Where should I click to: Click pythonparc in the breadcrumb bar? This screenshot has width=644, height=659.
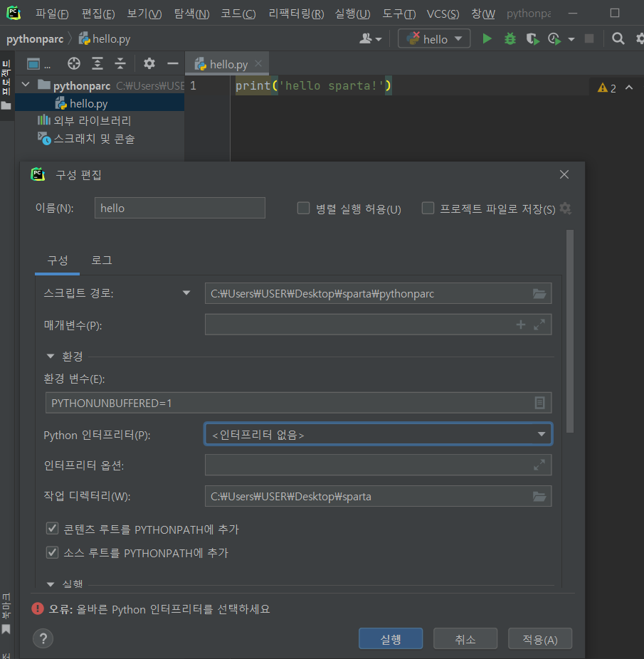(35, 39)
